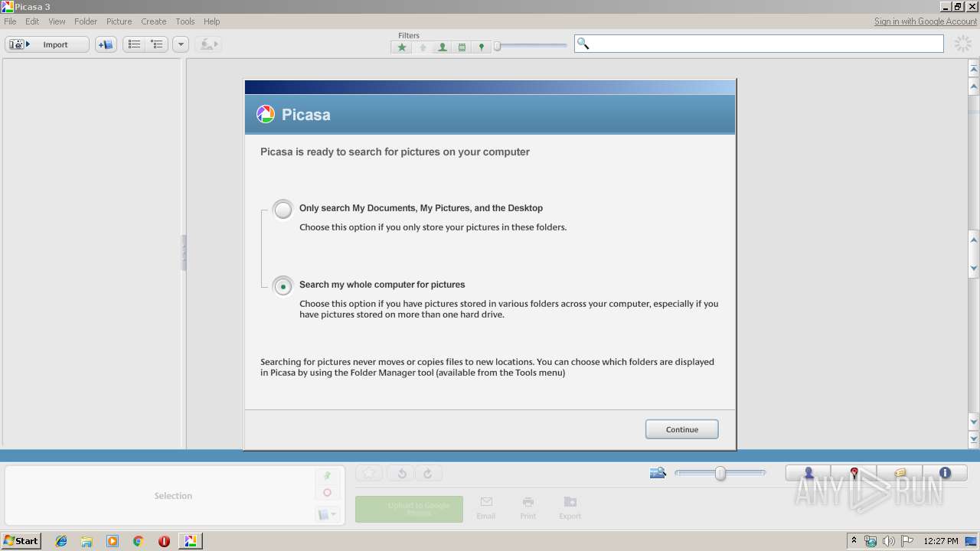Click the clear selection circle icon
This screenshot has height=551, width=980.
(328, 494)
